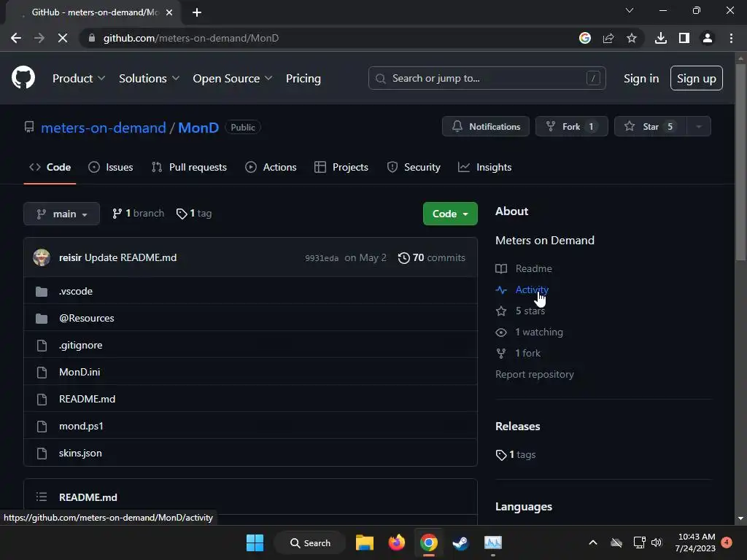View the 70 commits history
The width and height of the screenshot is (747, 560).
tap(432, 257)
